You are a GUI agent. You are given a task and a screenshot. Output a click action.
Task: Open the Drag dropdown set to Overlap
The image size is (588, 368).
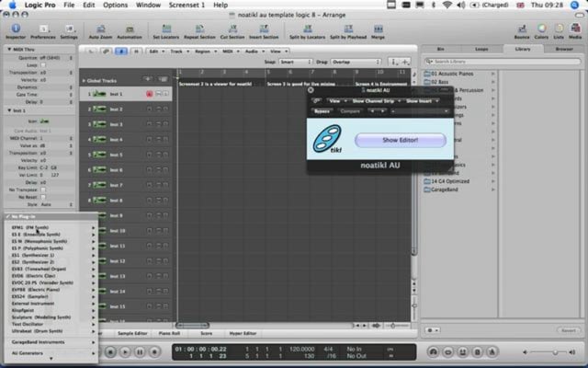pos(356,62)
